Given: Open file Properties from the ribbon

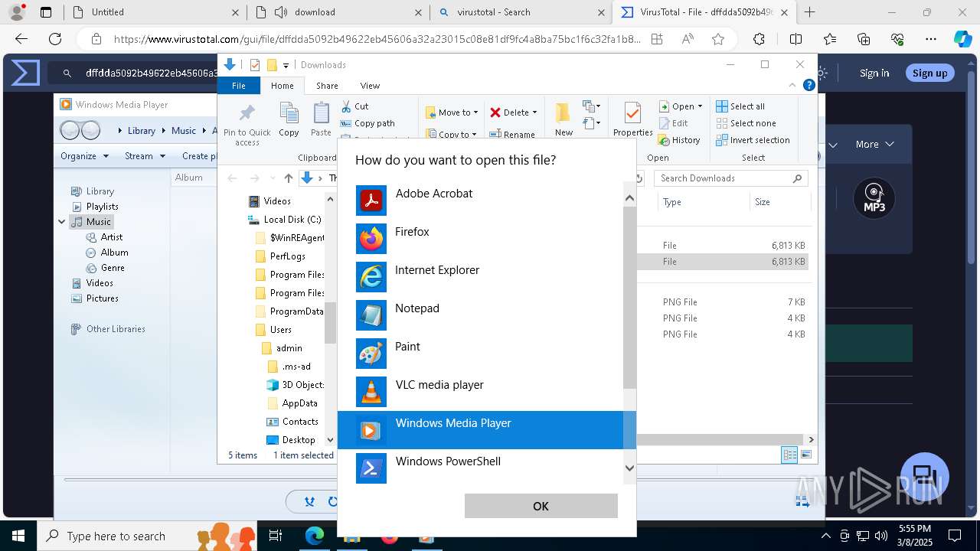Looking at the screenshot, I should [632, 119].
